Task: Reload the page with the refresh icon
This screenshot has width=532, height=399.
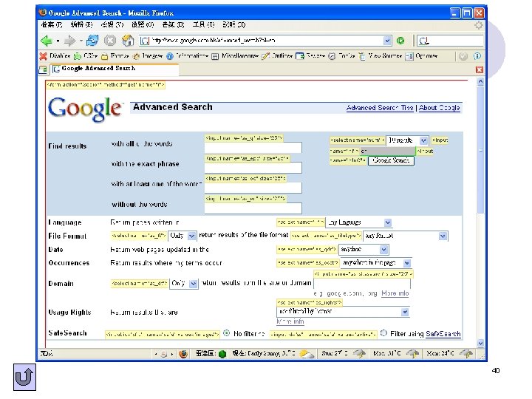Action: point(92,41)
